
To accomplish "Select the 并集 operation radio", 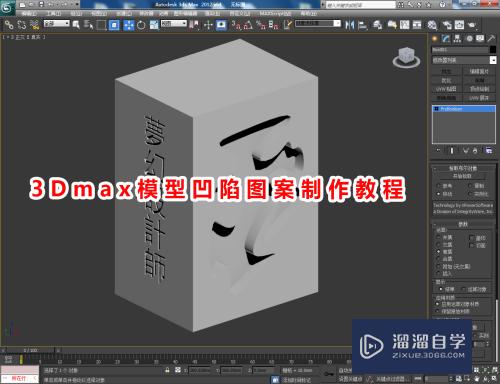I will pyautogui.click(x=444, y=237).
